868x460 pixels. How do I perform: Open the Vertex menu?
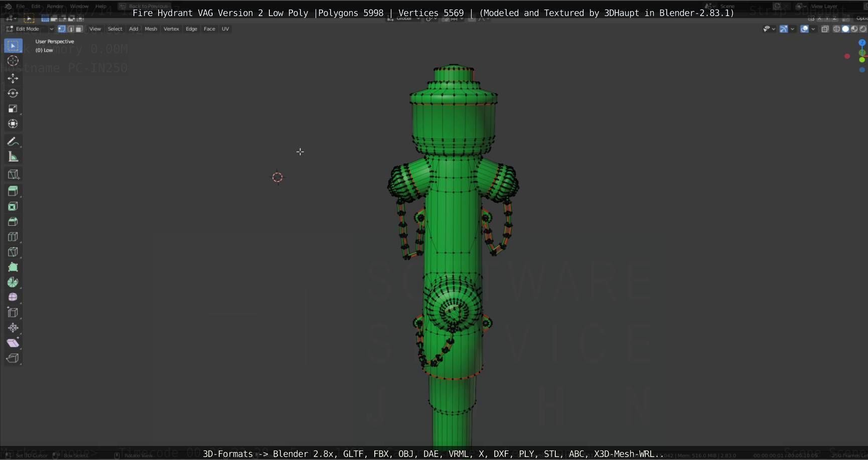(x=171, y=29)
